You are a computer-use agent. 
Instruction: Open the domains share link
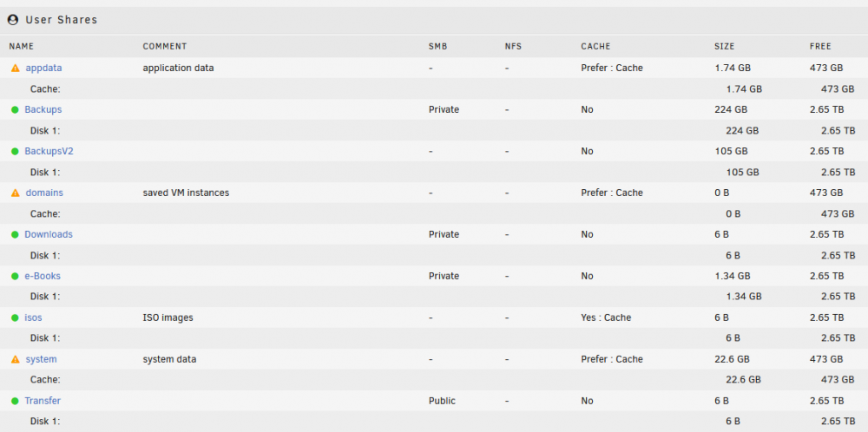(x=44, y=193)
